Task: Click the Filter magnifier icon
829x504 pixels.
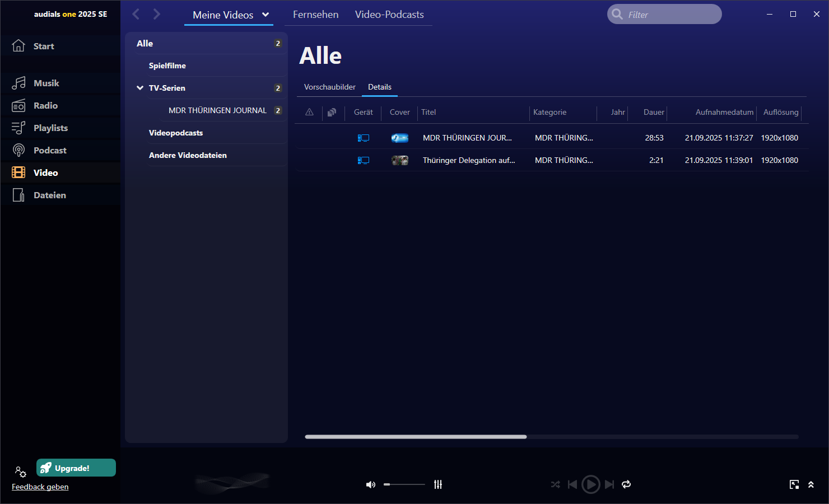Action: pos(617,14)
